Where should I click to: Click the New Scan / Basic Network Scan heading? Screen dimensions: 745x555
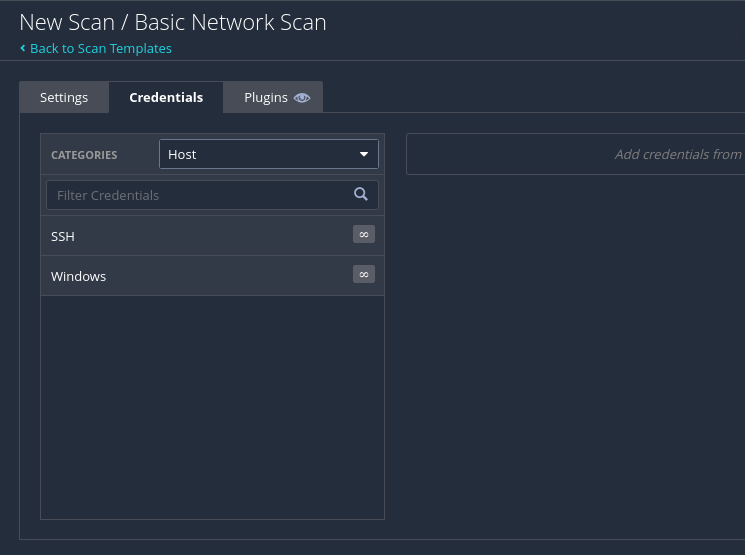tap(173, 22)
